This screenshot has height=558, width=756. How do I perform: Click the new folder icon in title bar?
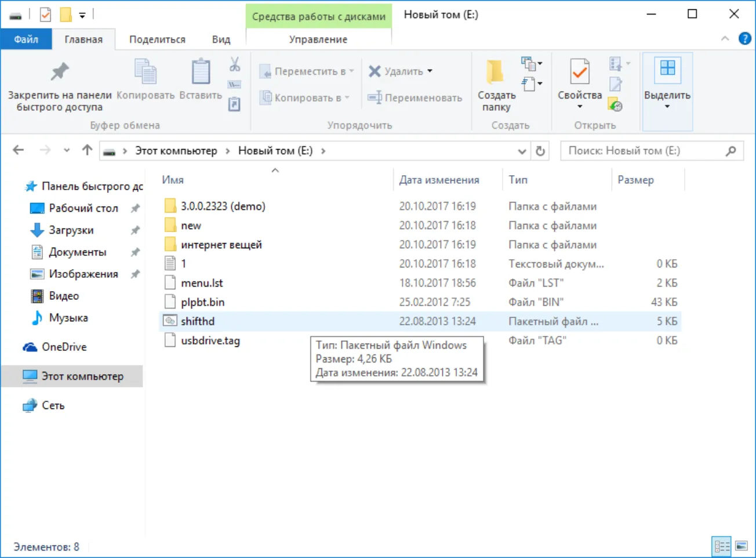tap(66, 15)
